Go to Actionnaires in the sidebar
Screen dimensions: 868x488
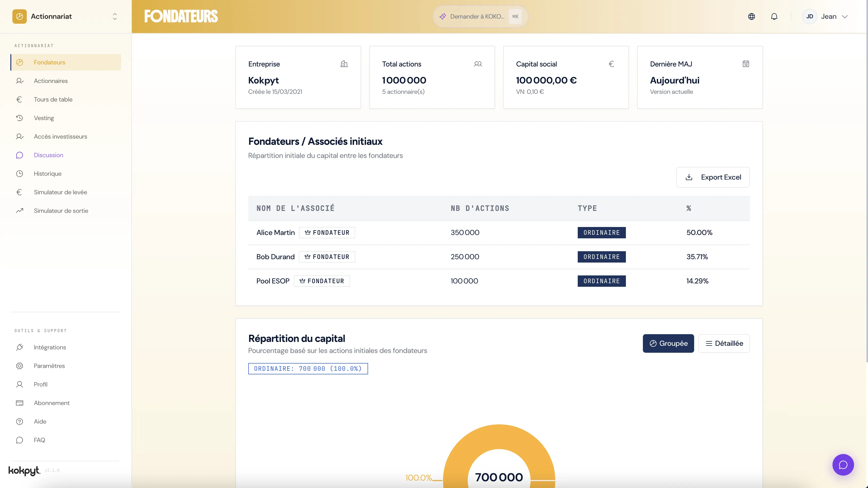66,81
